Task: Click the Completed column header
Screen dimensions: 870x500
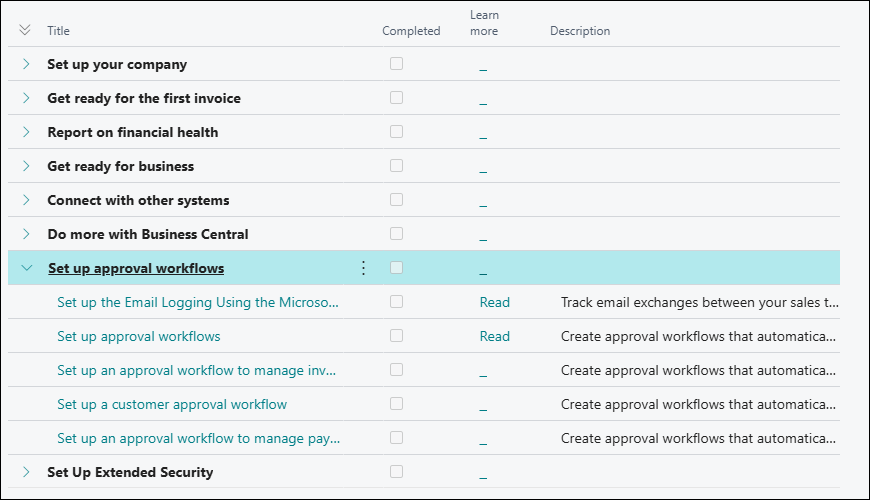Action: click(x=411, y=31)
